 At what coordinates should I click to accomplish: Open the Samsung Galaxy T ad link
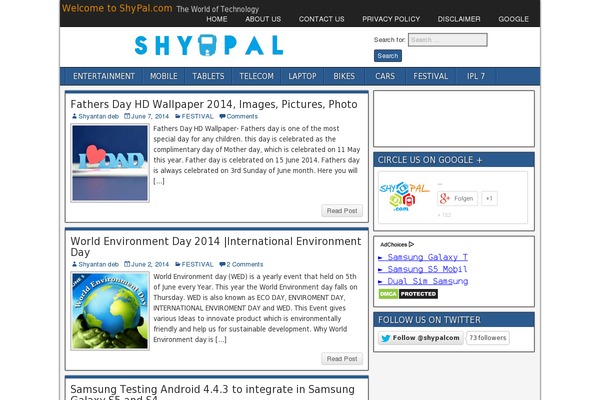click(423, 257)
